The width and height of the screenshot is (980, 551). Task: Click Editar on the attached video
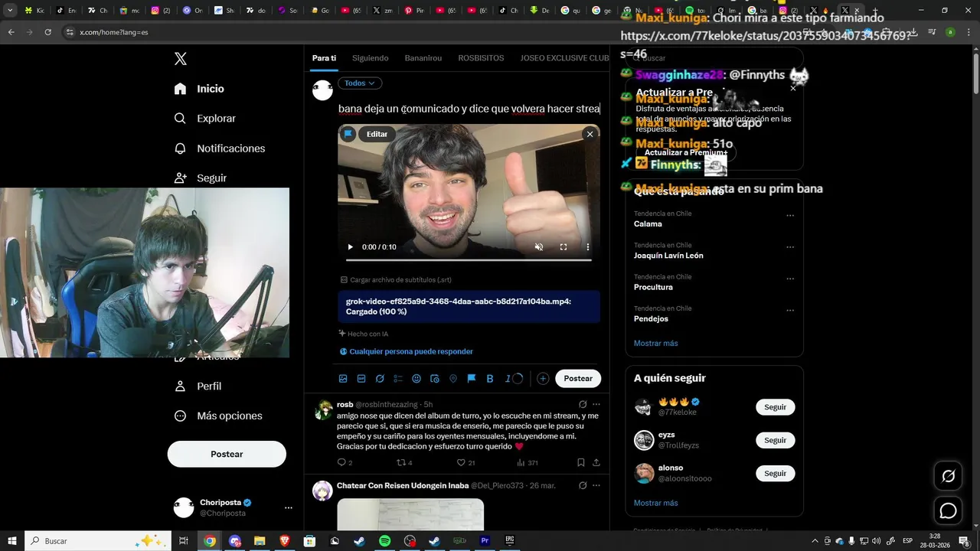(x=377, y=134)
